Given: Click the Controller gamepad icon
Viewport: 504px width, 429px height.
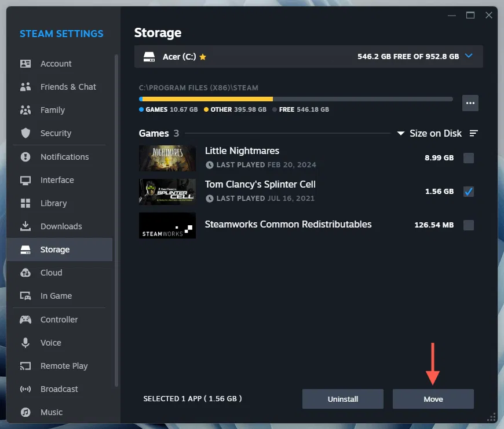Looking at the screenshot, I should click(x=25, y=320).
